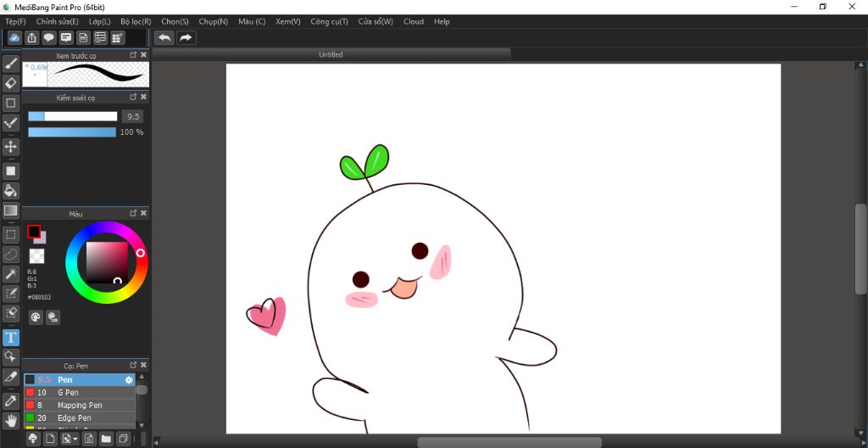Select the Select Eraser tool
The width and height of the screenshot is (868, 448).
[10, 313]
